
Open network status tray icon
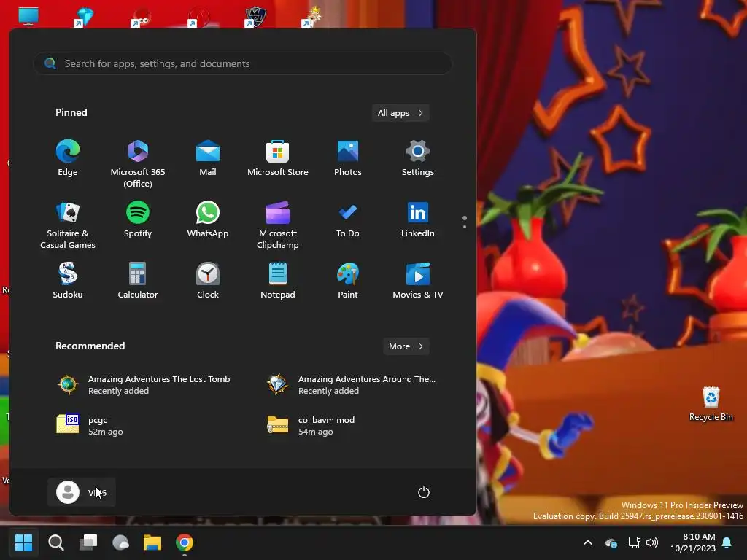click(634, 542)
